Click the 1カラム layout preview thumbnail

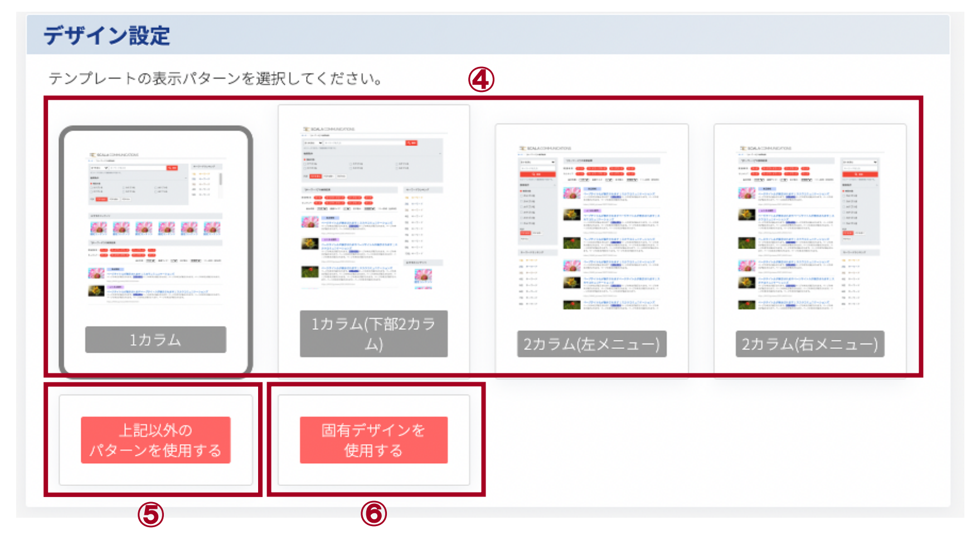(x=156, y=228)
